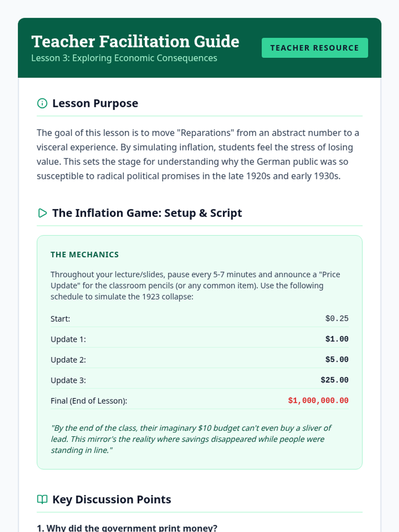
Task: Click the Lesson 3 subtitle text
Action: [124, 58]
